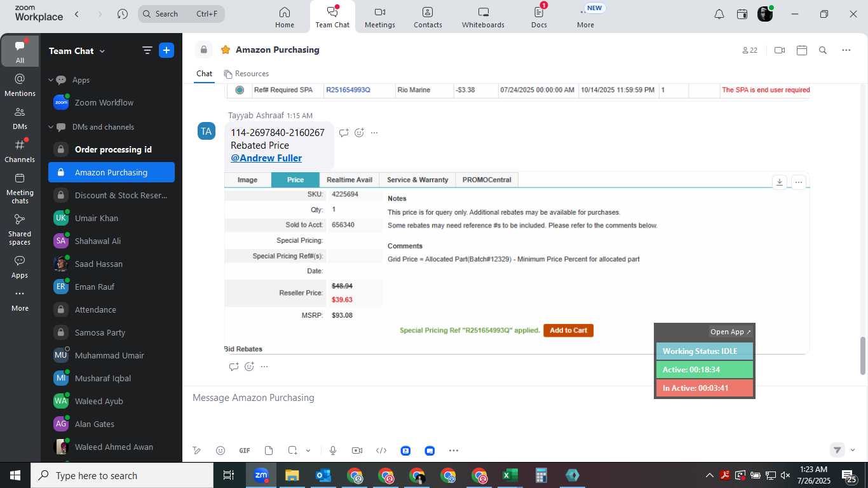This screenshot has height=488, width=868.
Task: Record an audio message
Action: [x=333, y=451]
